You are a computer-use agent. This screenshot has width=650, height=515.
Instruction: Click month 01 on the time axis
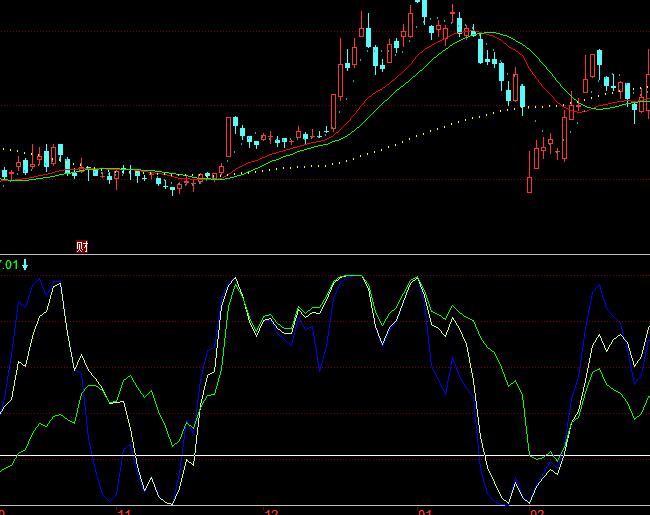425,511
